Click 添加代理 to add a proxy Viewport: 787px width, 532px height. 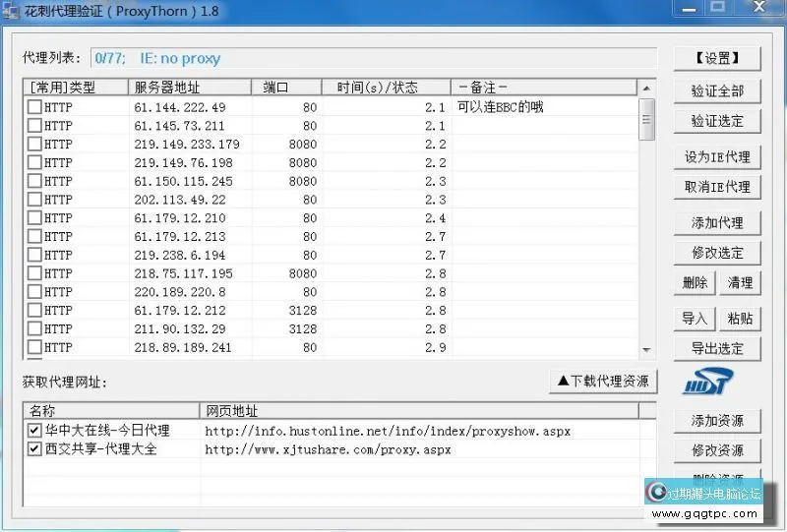tap(717, 223)
